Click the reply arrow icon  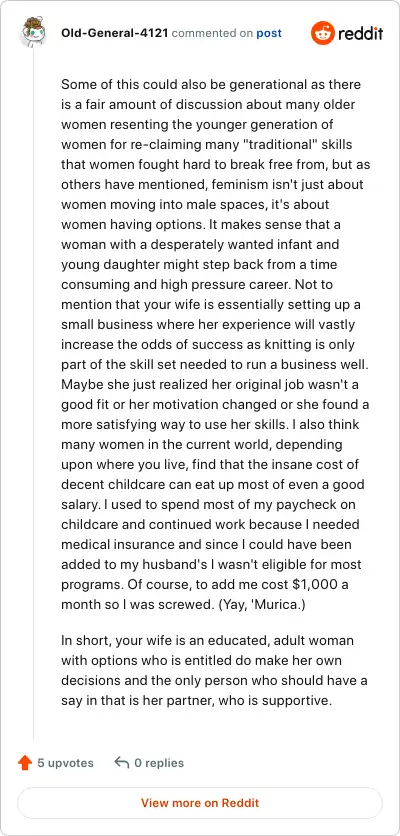[122, 763]
